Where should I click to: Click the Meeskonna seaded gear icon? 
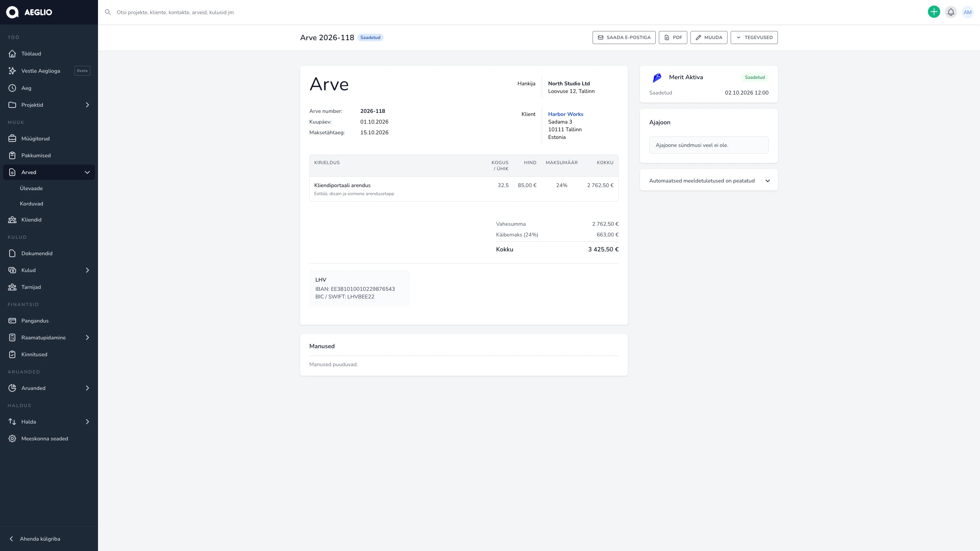pyautogui.click(x=12, y=439)
